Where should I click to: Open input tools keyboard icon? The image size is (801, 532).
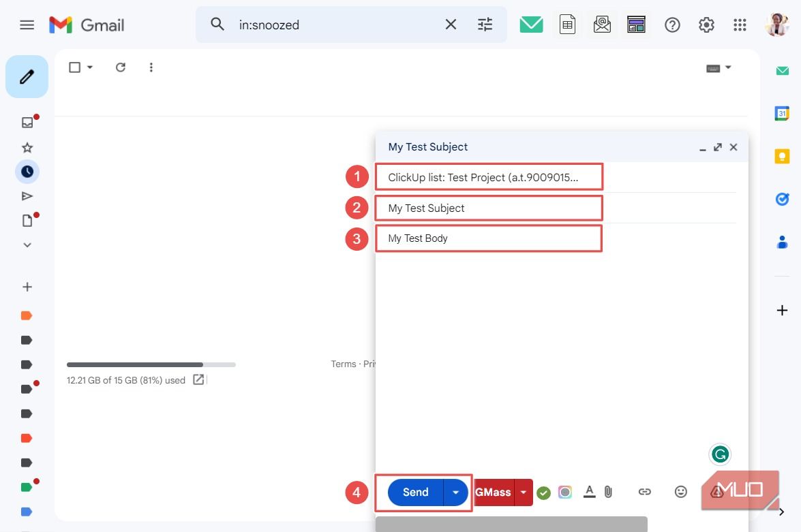click(713, 68)
